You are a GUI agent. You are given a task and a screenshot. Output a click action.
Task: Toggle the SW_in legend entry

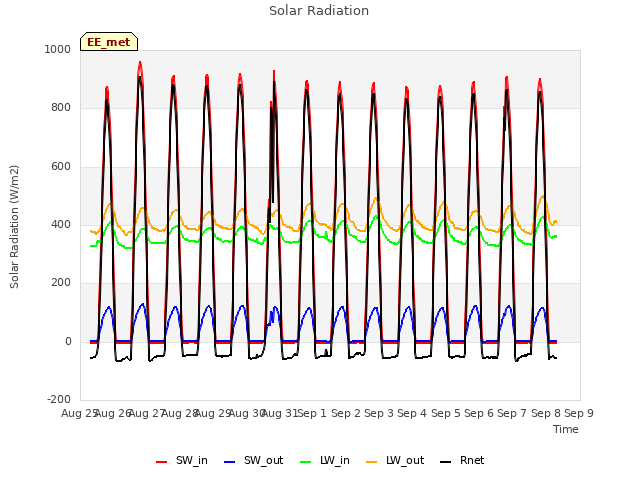[x=182, y=461]
